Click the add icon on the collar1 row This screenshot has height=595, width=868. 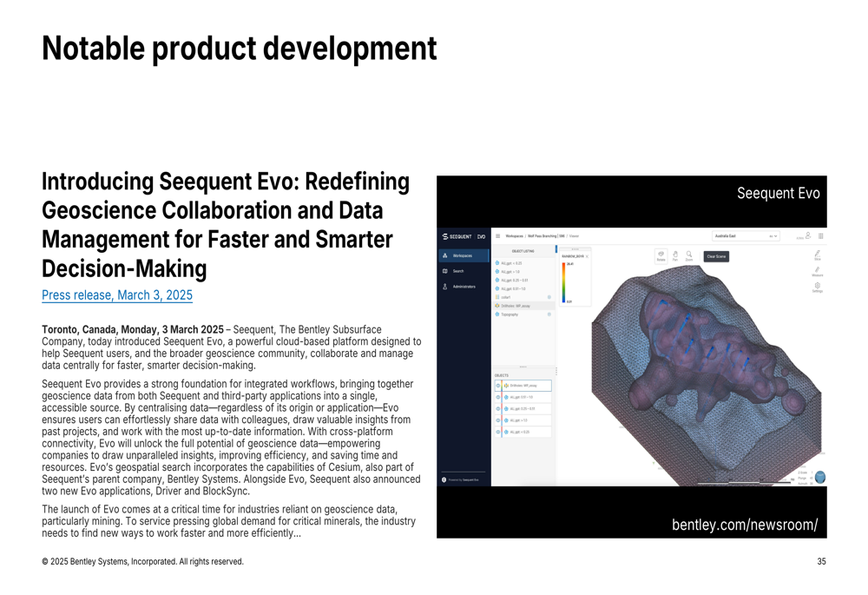click(549, 297)
